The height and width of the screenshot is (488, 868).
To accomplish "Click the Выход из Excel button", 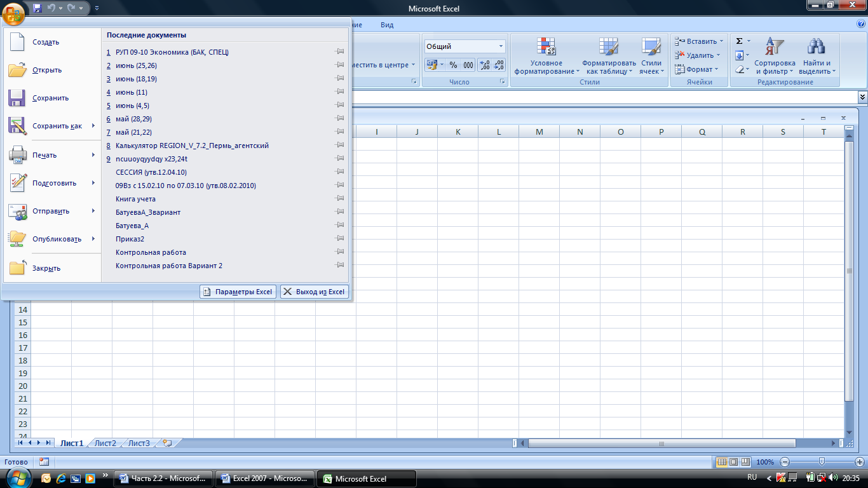I will tap(315, 292).
